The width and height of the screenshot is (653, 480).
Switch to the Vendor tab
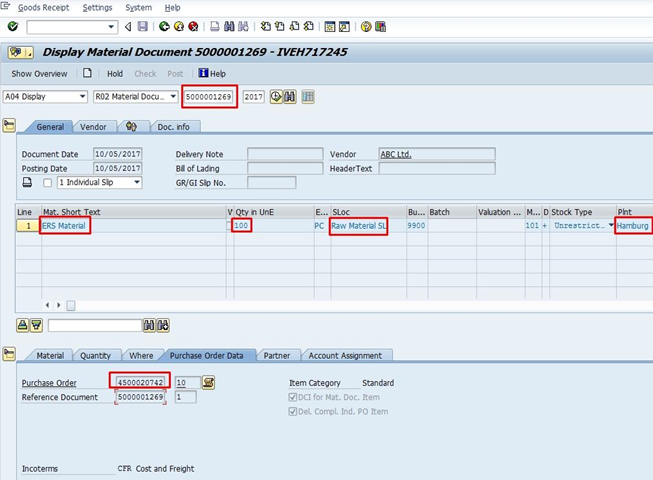93,127
